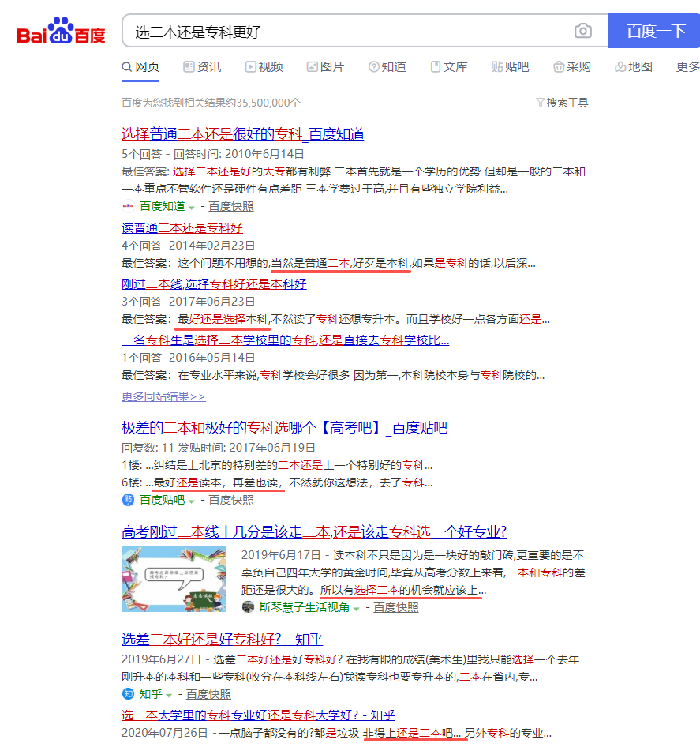Click the search query input field

[347, 32]
